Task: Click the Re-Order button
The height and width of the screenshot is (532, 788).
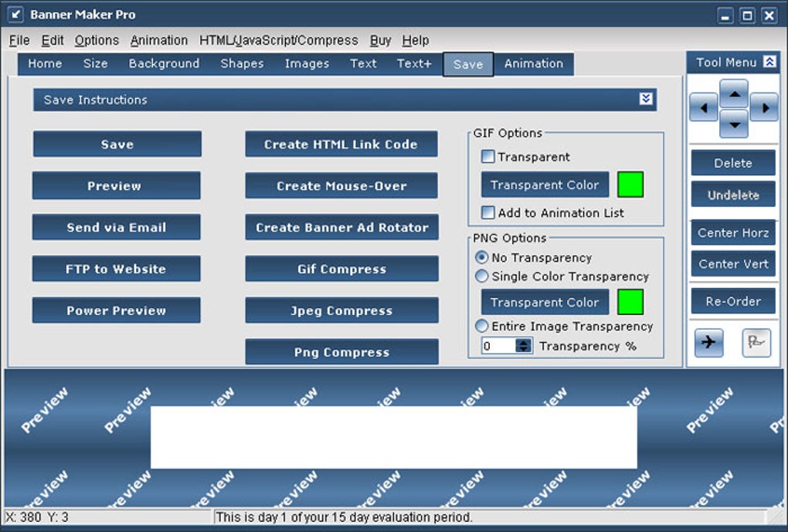Action: click(x=733, y=301)
